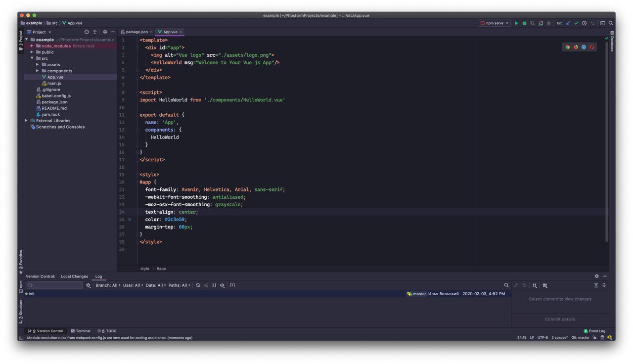Image resolution: width=633 pixels, height=364 pixels.
Task: Open the Branch: All filter
Action: pos(108,285)
